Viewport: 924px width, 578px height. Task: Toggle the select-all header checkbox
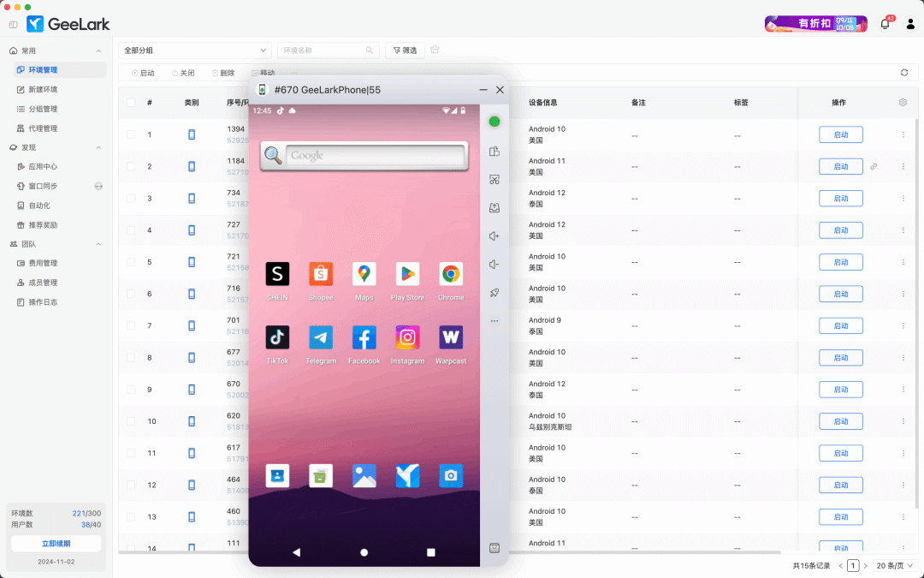(x=131, y=103)
